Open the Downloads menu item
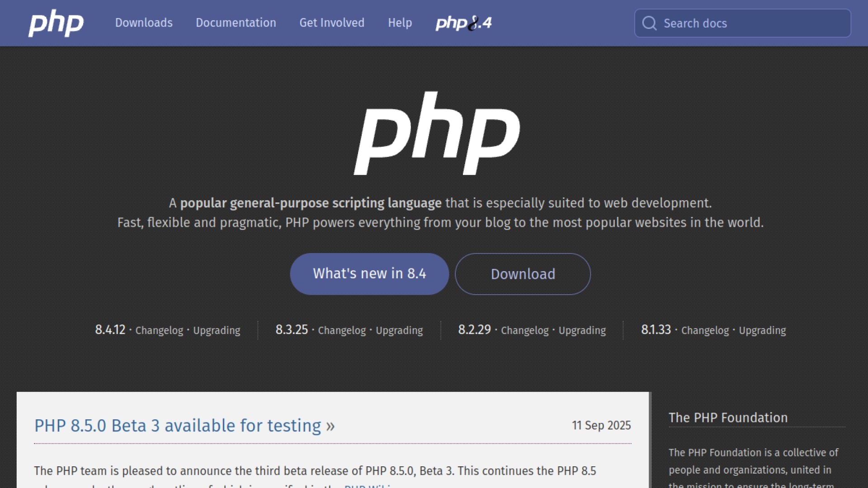The image size is (868, 488). [x=144, y=23]
